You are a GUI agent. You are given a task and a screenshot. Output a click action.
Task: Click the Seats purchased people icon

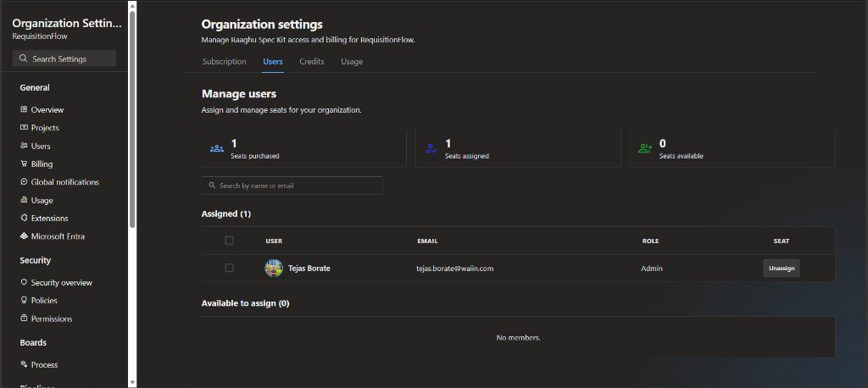point(217,148)
